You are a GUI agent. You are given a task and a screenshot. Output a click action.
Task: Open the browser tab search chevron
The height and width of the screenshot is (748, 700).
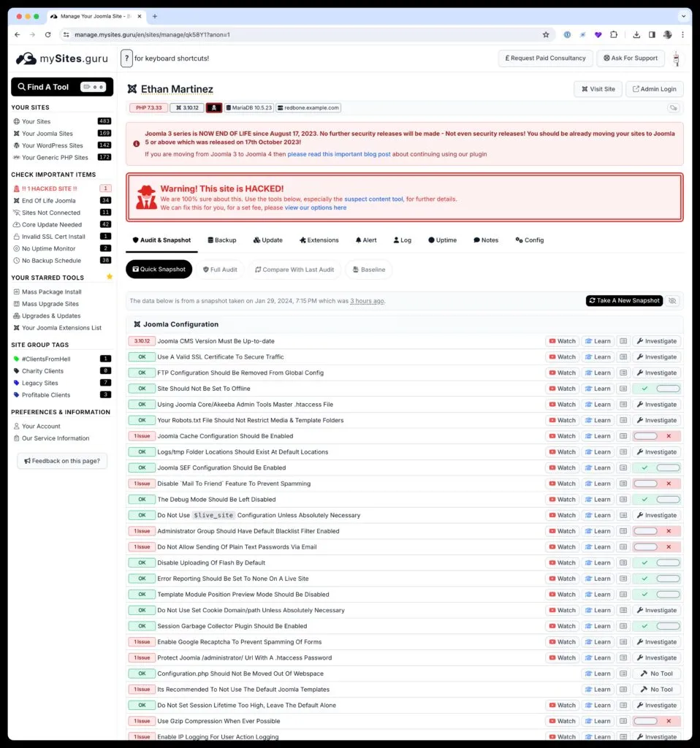(x=684, y=16)
